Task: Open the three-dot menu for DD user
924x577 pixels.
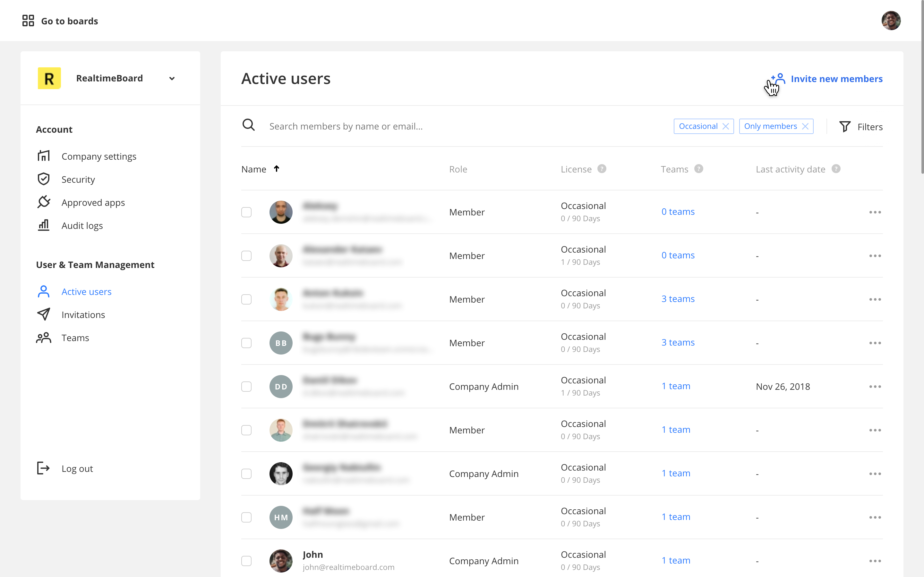Action: click(875, 386)
